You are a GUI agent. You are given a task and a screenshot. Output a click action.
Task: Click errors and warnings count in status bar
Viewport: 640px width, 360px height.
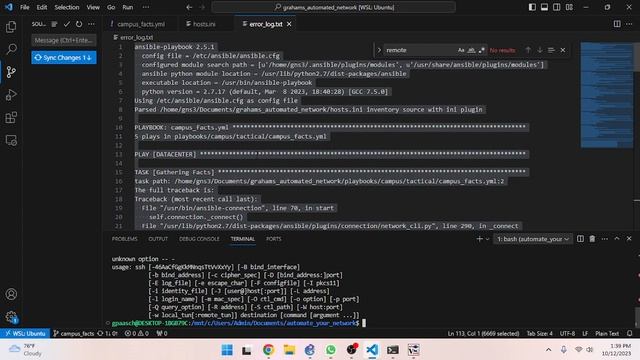click(137, 333)
